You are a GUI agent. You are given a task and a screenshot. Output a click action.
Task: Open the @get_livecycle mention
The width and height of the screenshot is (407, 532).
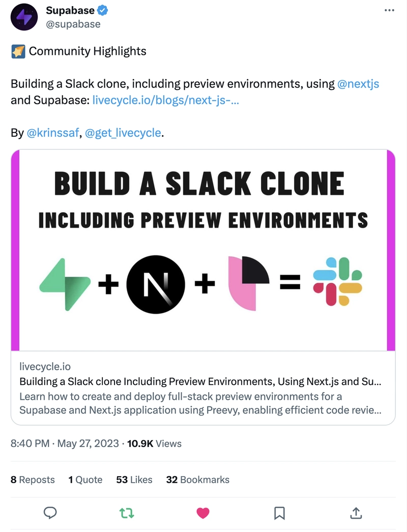point(123,133)
